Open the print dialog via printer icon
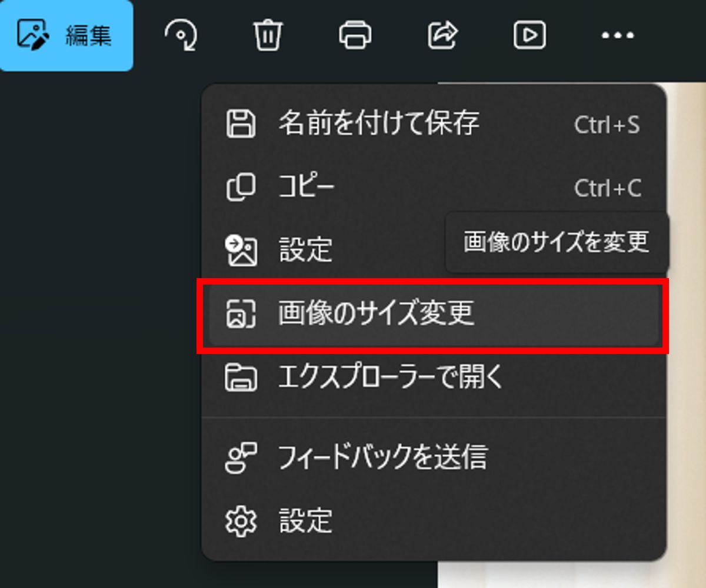The width and height of the screenshot is (706, 588). (355, 35)
